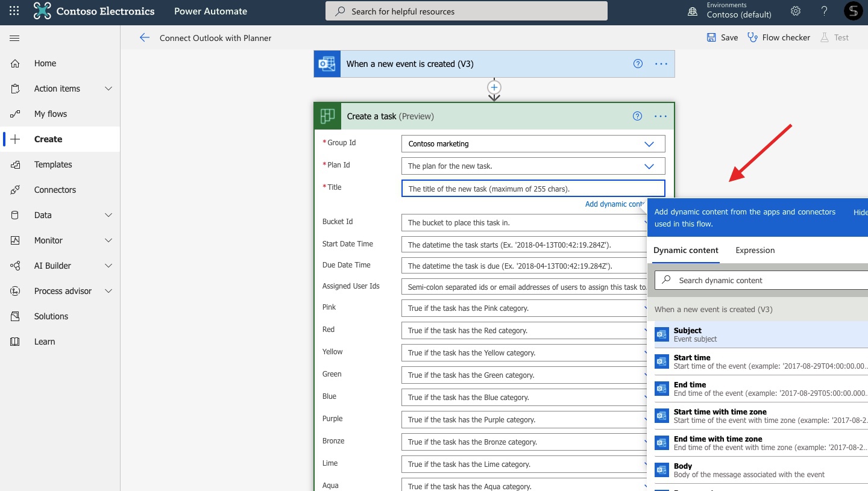Image resolution: width=868 pixels, height=491 pixels.
Task: Open Connectors in the sidebar
Action: [60, 190]
